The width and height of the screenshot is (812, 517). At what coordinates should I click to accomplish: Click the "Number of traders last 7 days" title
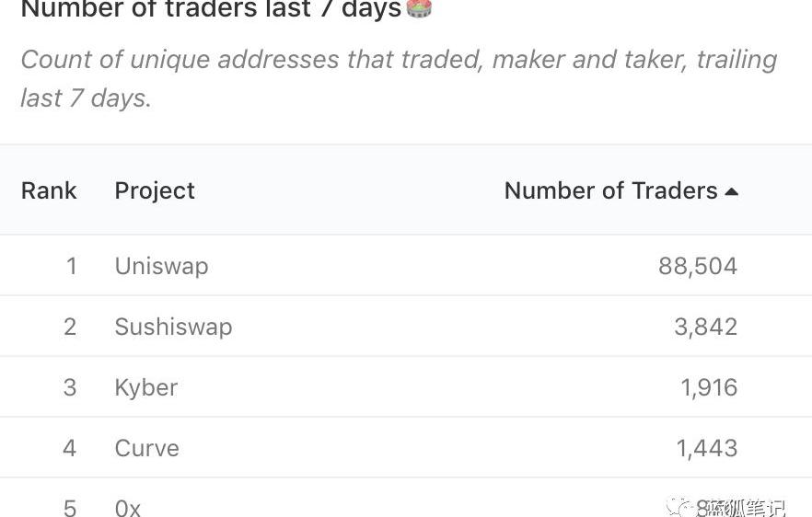click(x=211, y=9)
